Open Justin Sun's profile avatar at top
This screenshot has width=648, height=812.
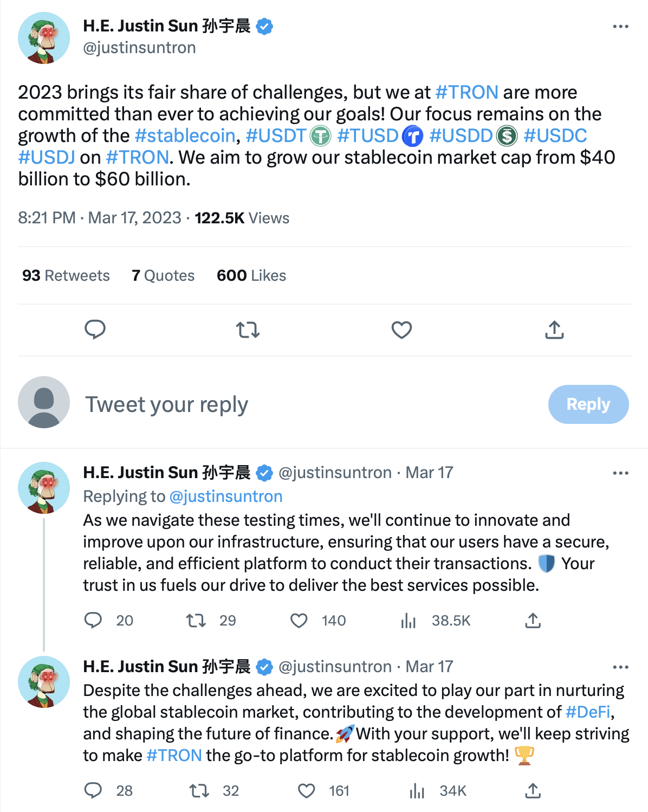(44, 38)
